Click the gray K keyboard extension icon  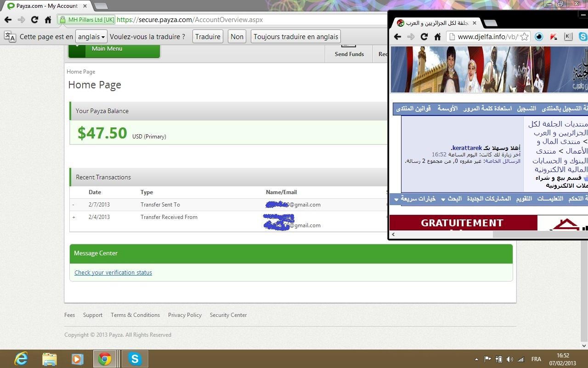[x=568, y=37]
